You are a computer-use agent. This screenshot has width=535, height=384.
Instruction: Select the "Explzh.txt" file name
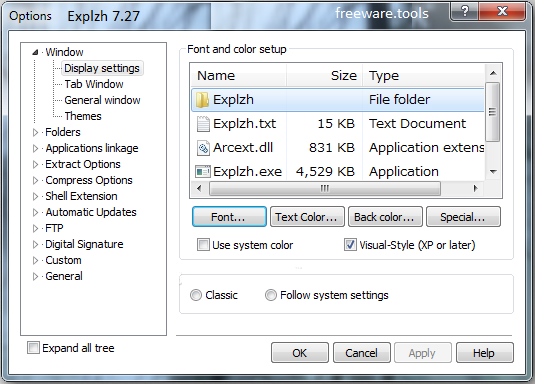(x=245, y=124)
